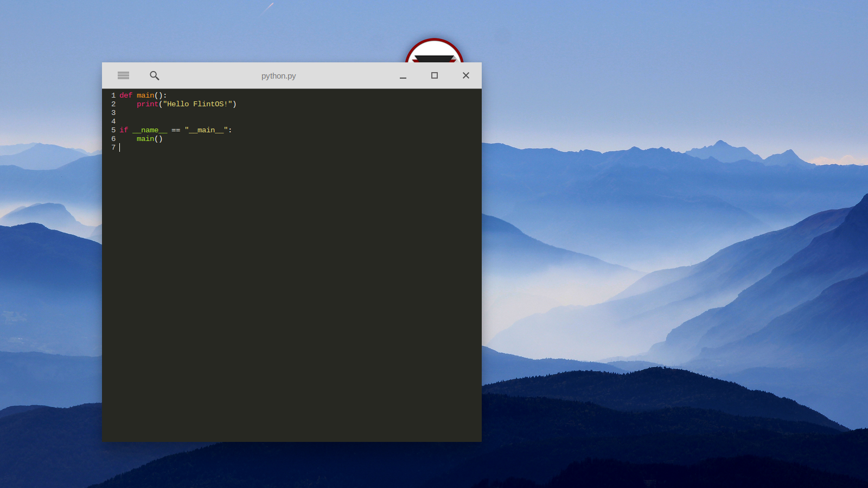This screenshot has height=488, width=868.
Task: Close the python.py editor window
Action: [466, 75]
